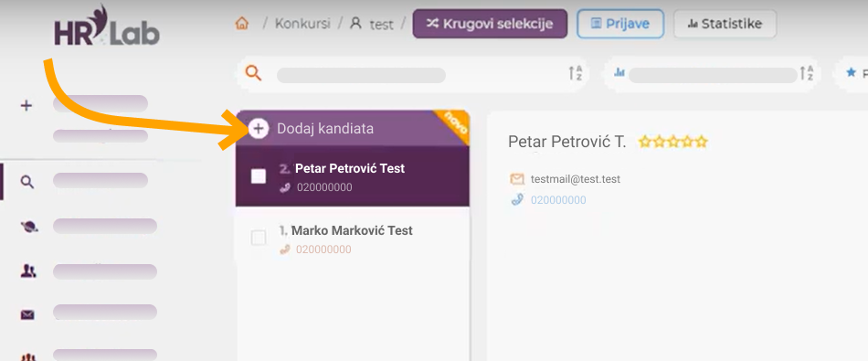This screenshot has width=868, height=361.
Task: Open the sidebar search magnifier item
Action: pos(27,181)
